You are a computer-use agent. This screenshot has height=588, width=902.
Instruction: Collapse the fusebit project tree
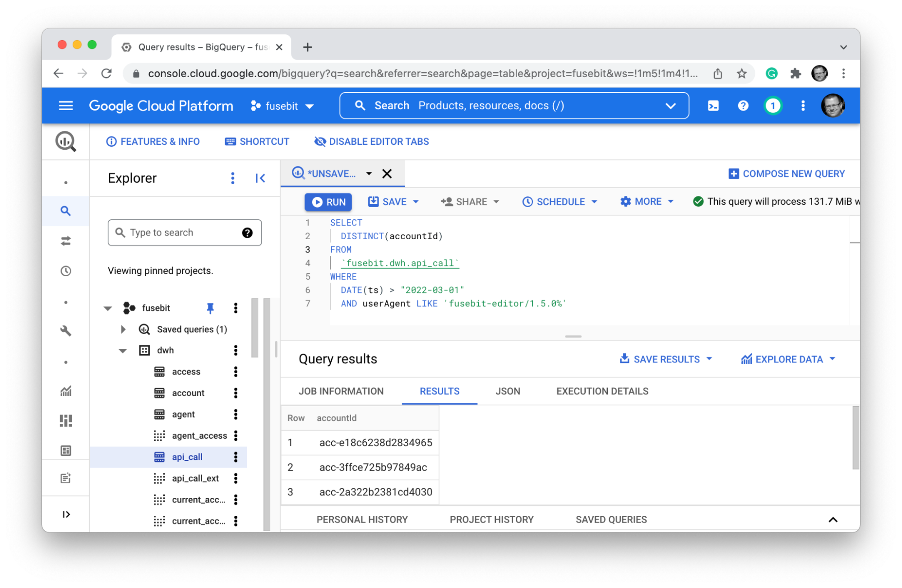click(108, 308)
